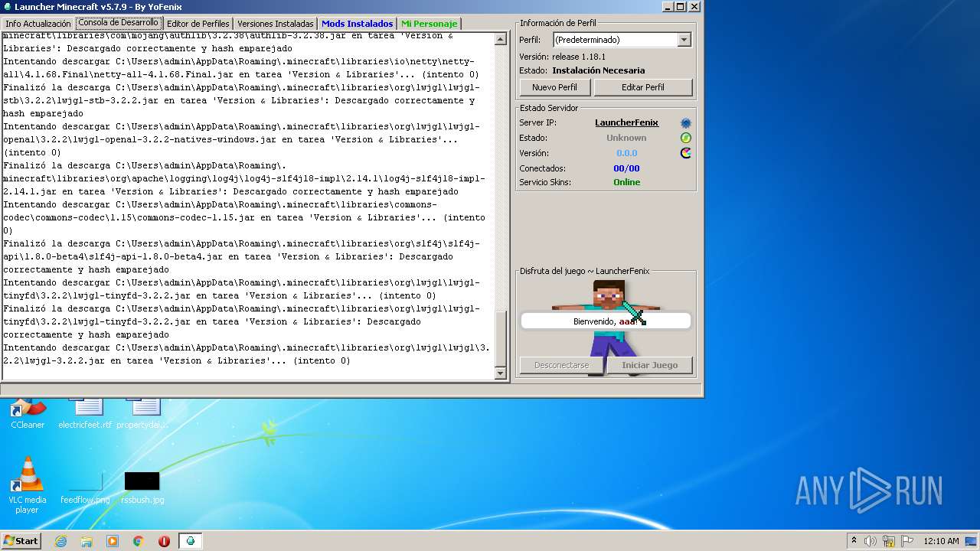Click the 'Online' skin service status
This screenshot has height=551, width=980.
pos(626,182)
